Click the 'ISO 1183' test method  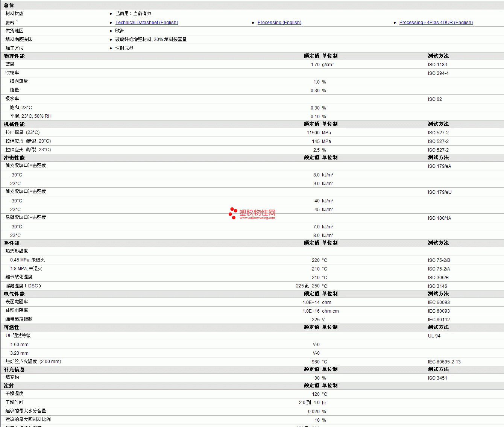[437, 65]
